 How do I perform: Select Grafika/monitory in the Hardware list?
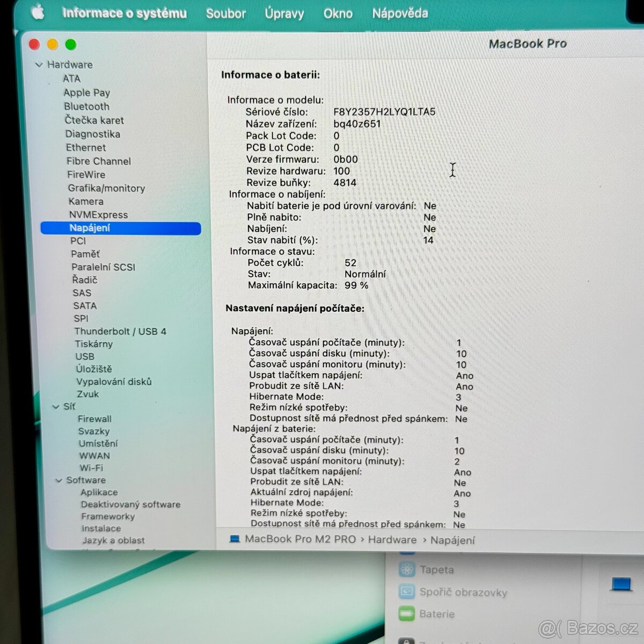(x=106, y=188)
